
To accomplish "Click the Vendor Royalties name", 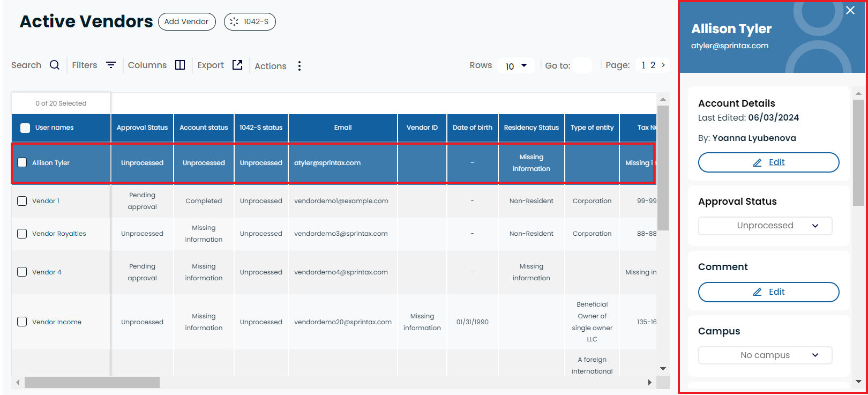I will (x=59, y=234).
